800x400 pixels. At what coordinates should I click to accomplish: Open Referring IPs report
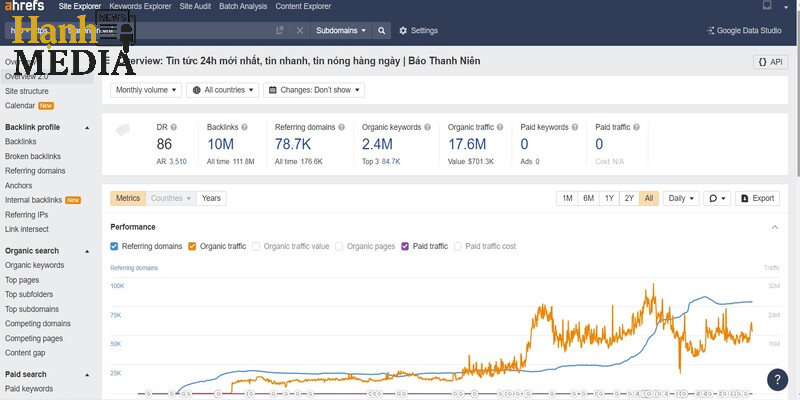(x=27, y=215)
